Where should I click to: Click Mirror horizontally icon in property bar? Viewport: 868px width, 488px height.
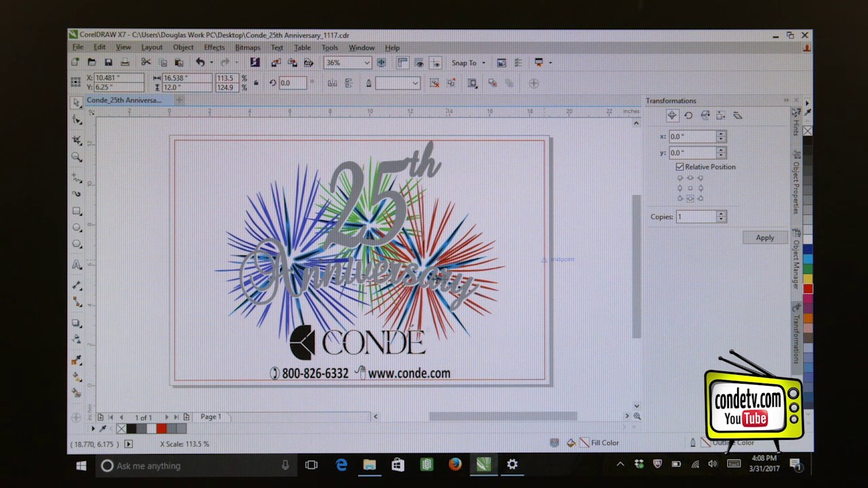coord(332,83)
